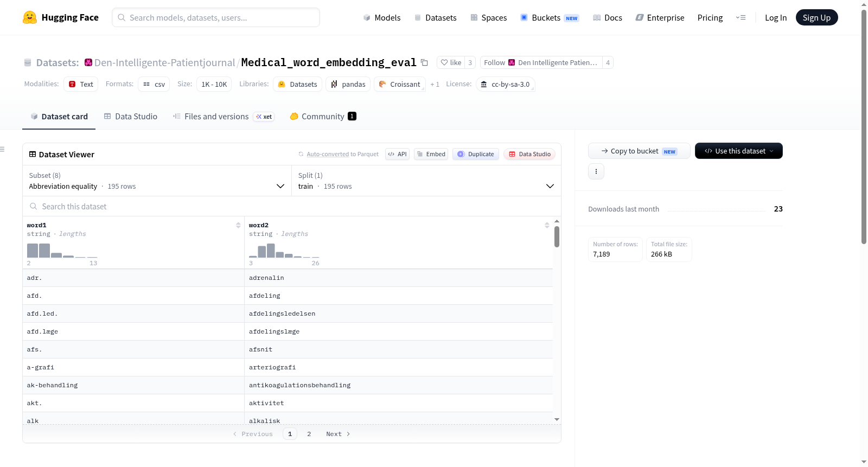
Task: Open Docs in top navigation
Action: tap(608, 17)
